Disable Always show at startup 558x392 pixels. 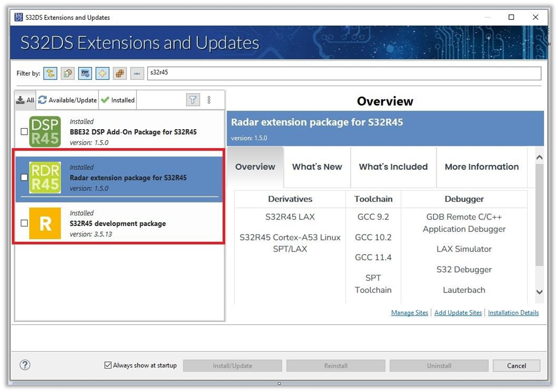pos(108,365)
